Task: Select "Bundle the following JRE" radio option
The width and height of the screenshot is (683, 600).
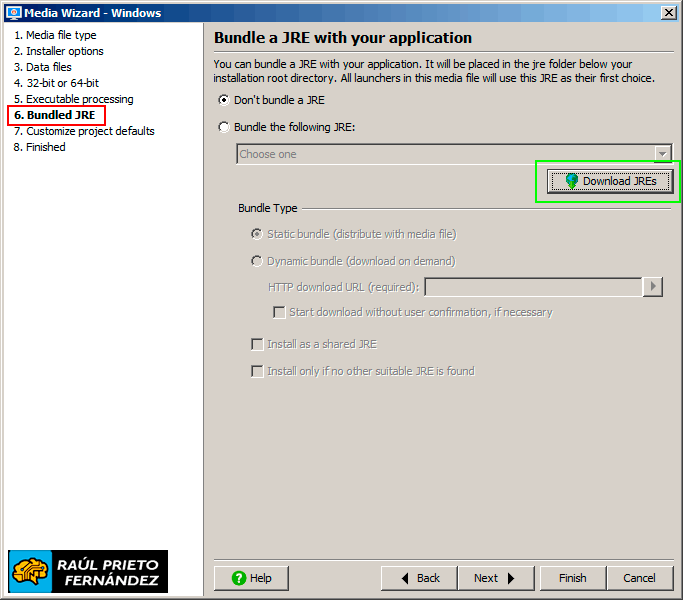Action: (x=224, y=127)
